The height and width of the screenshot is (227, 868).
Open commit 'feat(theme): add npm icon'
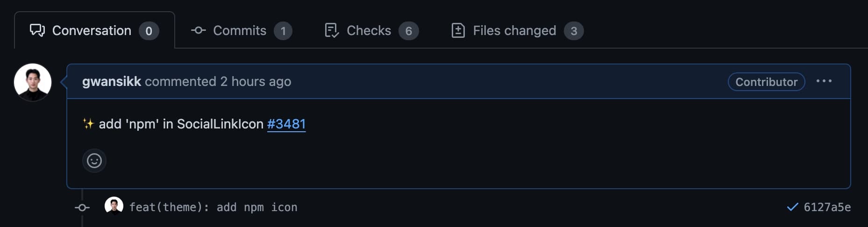[213, 207]
